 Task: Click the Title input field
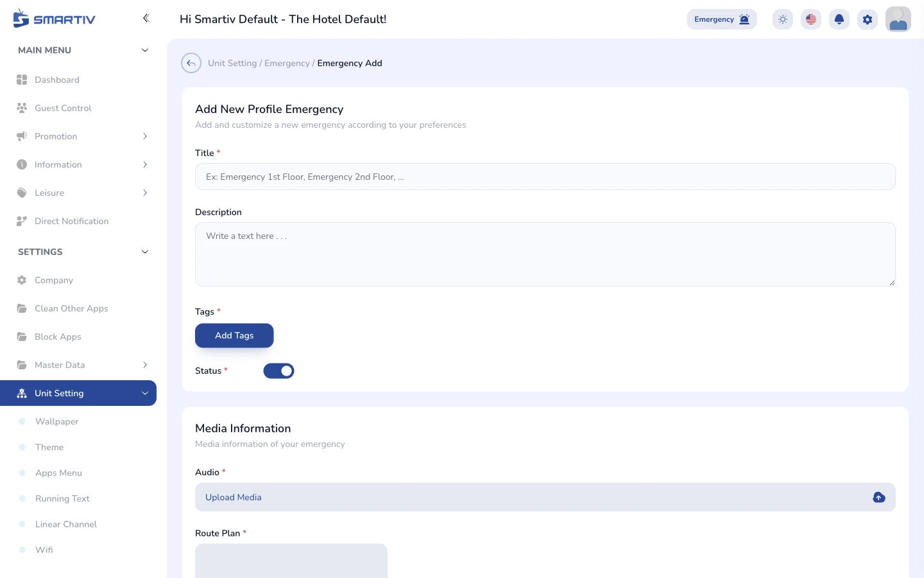(x=545, y=177)
